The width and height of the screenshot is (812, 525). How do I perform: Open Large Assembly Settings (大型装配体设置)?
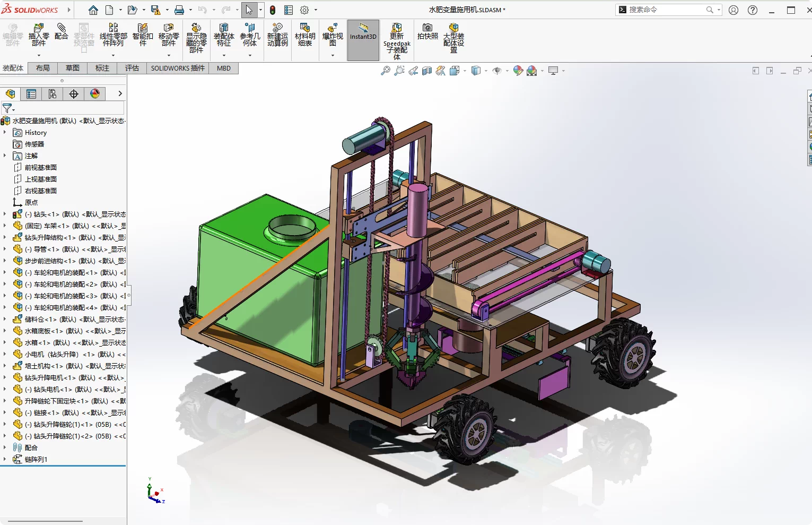[x=453, y=38]
